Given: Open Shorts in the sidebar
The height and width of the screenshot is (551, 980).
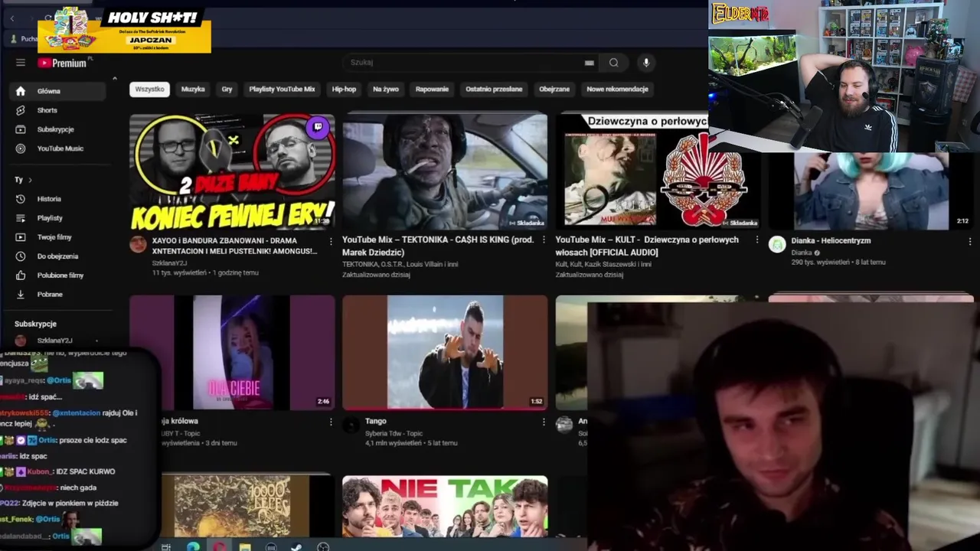Looking at the screenshot, I should coord(58,110).
